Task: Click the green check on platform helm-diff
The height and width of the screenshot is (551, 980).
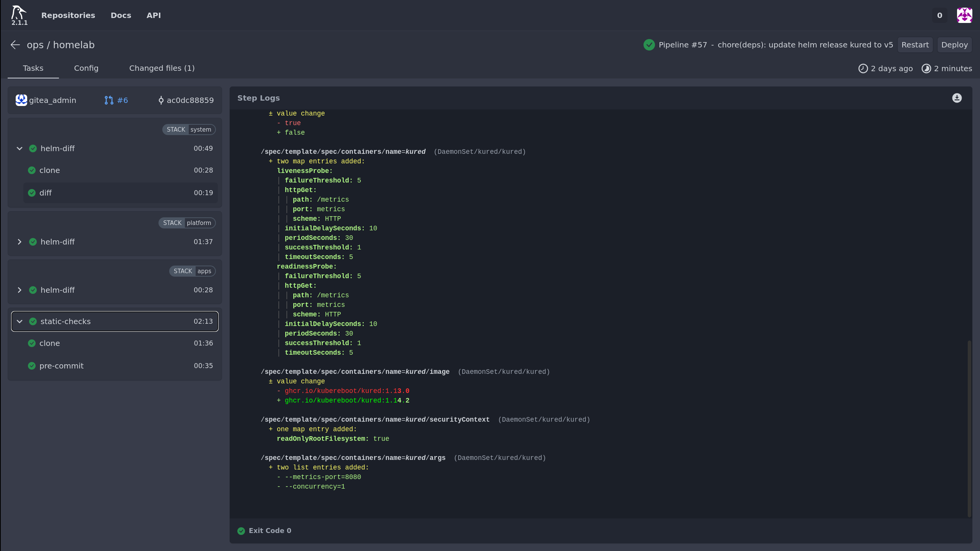Action: pos(33,242)
